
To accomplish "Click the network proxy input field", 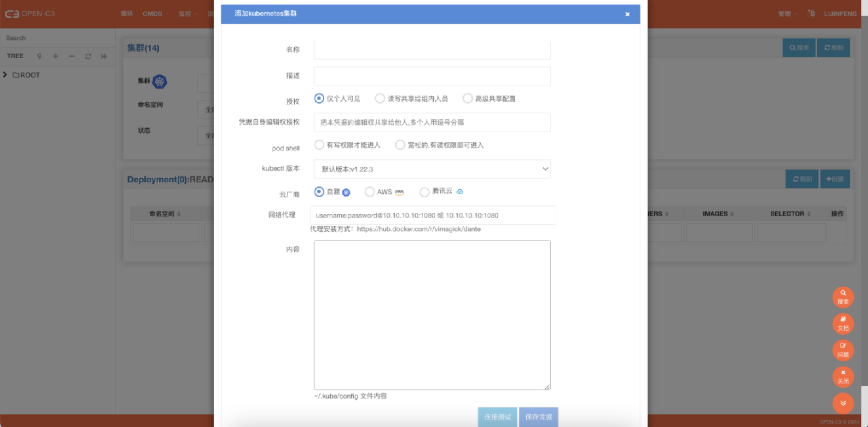I will (x=432, y=215).
